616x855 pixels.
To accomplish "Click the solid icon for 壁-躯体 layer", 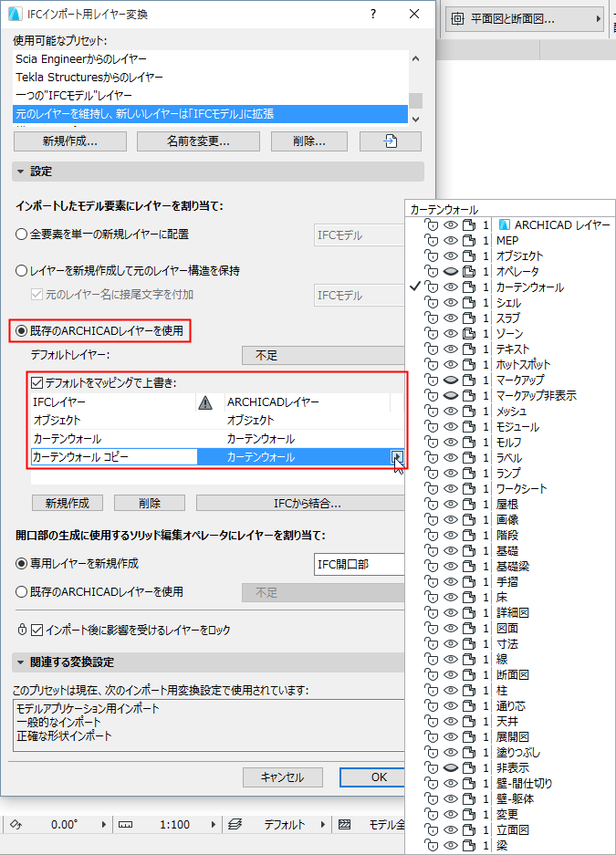I will [469, 798].
